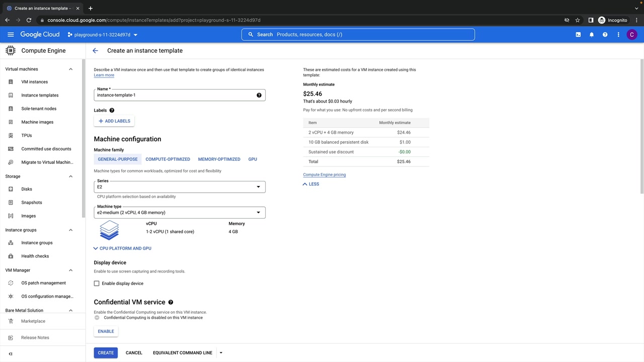
Task: Open the Google Cloud navigation menu
Action: 11,35
